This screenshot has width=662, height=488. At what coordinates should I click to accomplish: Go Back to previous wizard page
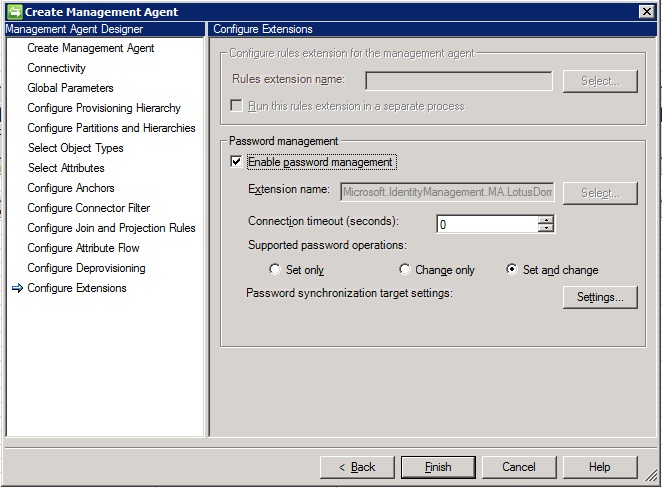pos(357,467)
